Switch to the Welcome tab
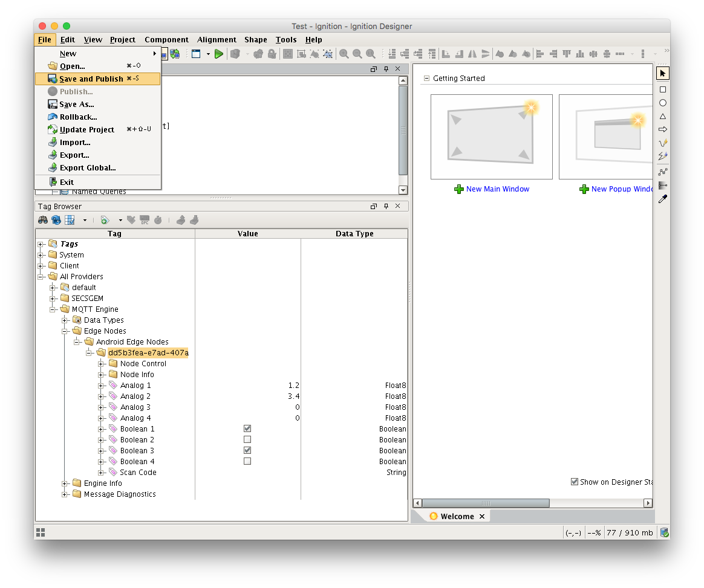The height and width of the screenshot is (588, 704). (x=457, y=516)
